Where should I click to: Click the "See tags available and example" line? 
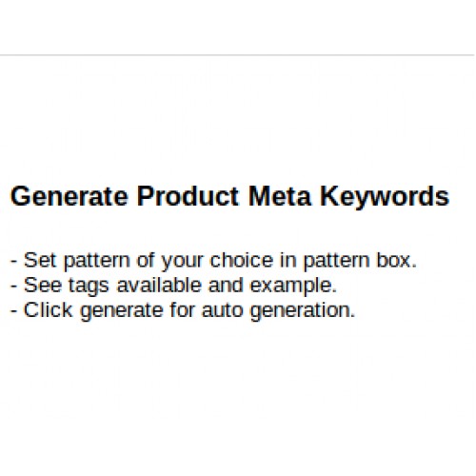coord(173,286)
